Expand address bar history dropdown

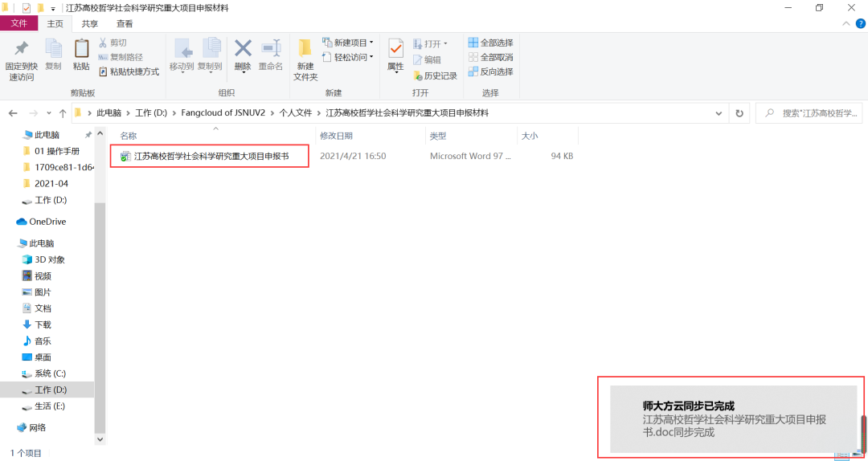click(719, 113)
